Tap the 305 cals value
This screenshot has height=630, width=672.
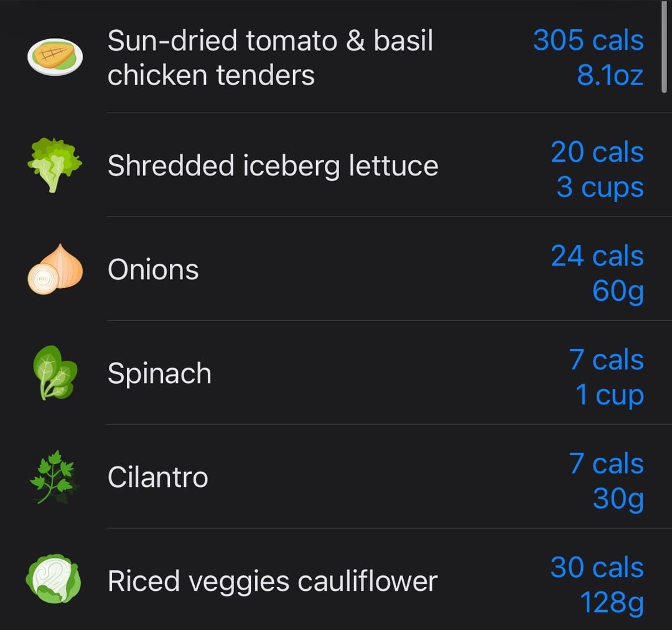click(x=588, y=40)
